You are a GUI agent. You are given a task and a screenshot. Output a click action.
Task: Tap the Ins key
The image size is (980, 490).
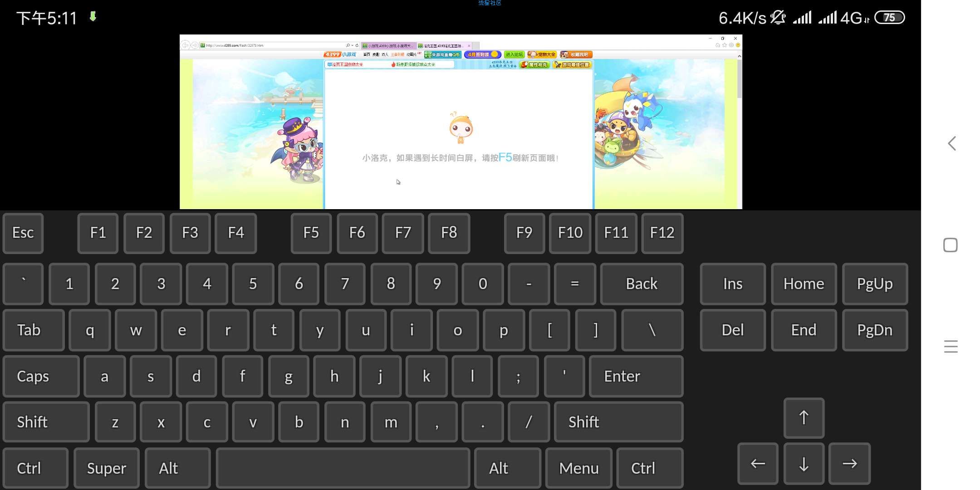tap(733, 284)
